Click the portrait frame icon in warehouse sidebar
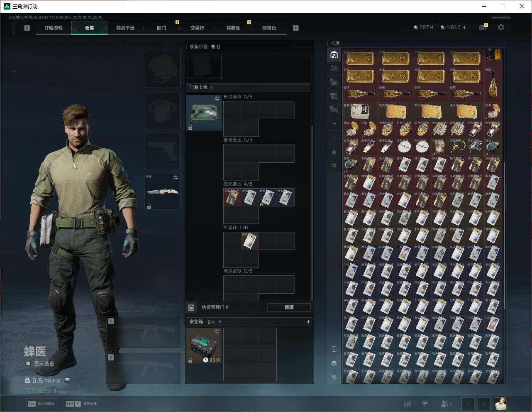Image resolution: width=532 pixels, height=412 pixels. [x=334, y=349]
